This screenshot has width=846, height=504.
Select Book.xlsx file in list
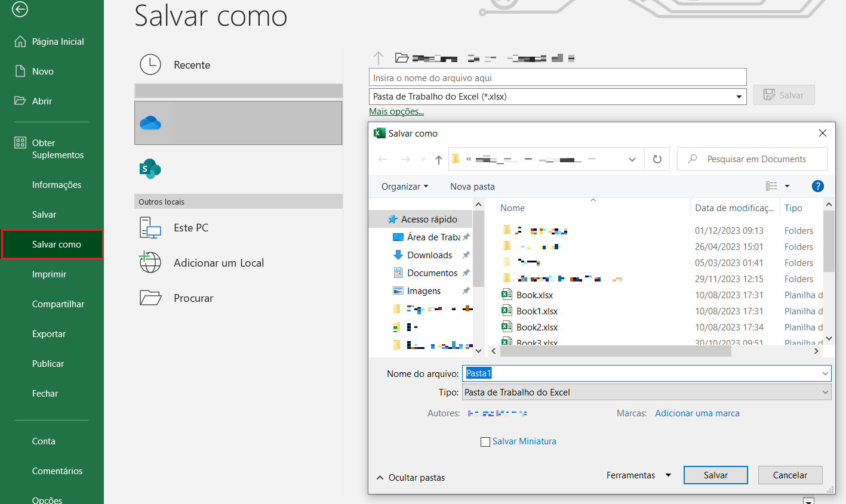[x=534, y=295]
